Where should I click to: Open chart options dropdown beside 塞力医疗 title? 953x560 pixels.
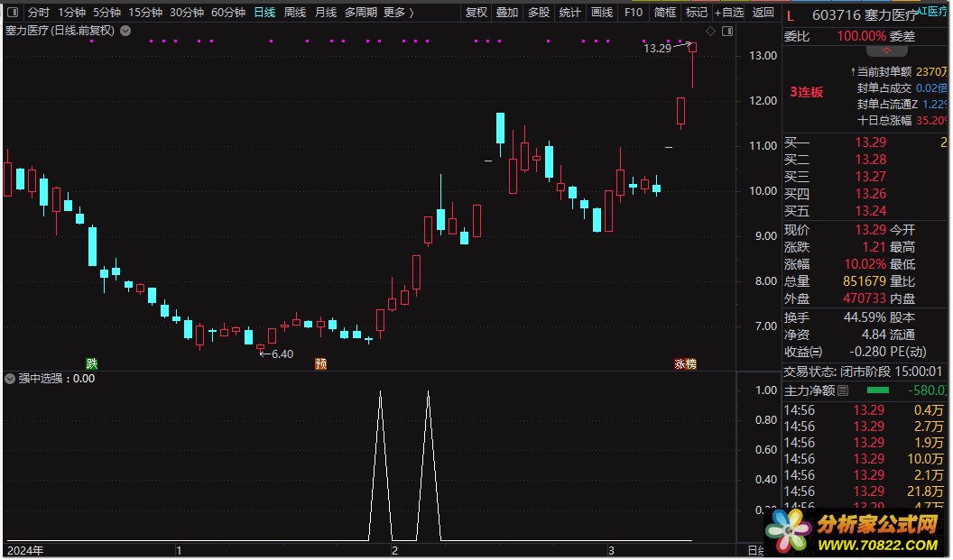tap(125, 31)
